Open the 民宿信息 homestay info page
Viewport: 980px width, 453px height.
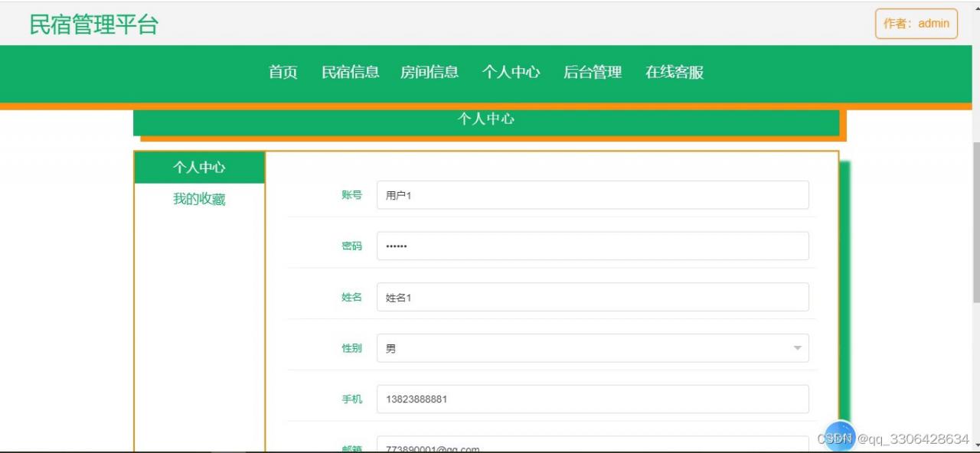click(x=351, y=72)
